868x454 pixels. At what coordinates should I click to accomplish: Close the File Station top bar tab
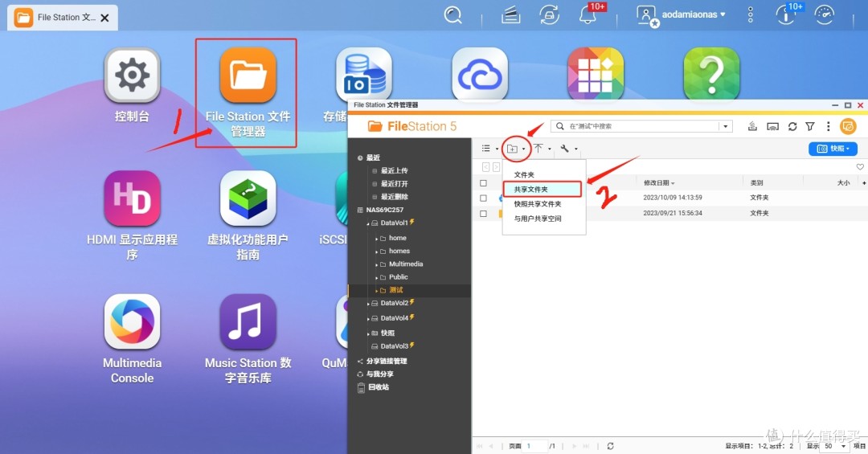(x=104, y=18)
